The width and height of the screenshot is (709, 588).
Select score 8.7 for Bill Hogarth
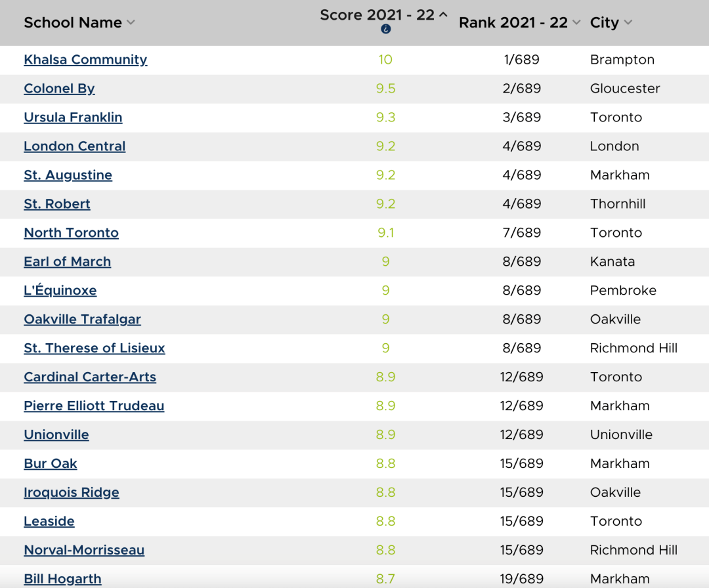click(386, 579)
